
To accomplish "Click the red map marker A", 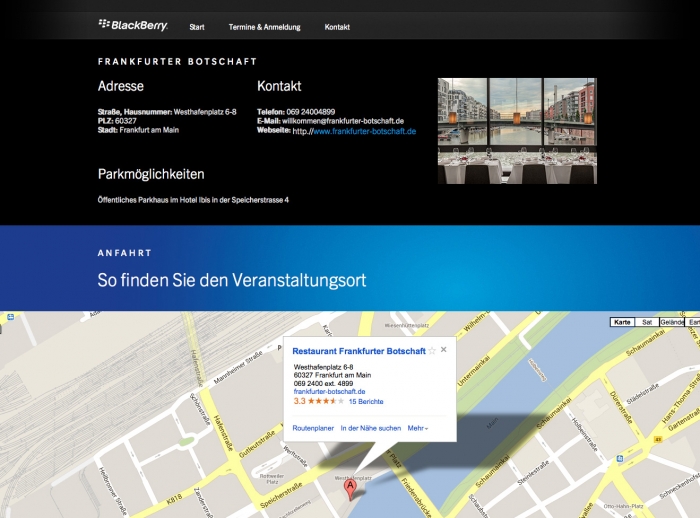I will pyautogui.click(x=350, y=490).
